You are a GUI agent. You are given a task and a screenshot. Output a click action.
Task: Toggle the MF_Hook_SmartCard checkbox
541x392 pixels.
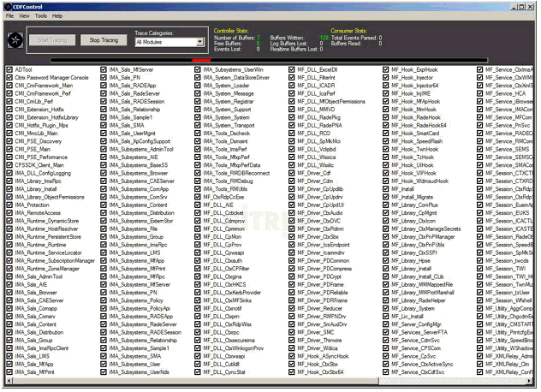coord(386,134)
